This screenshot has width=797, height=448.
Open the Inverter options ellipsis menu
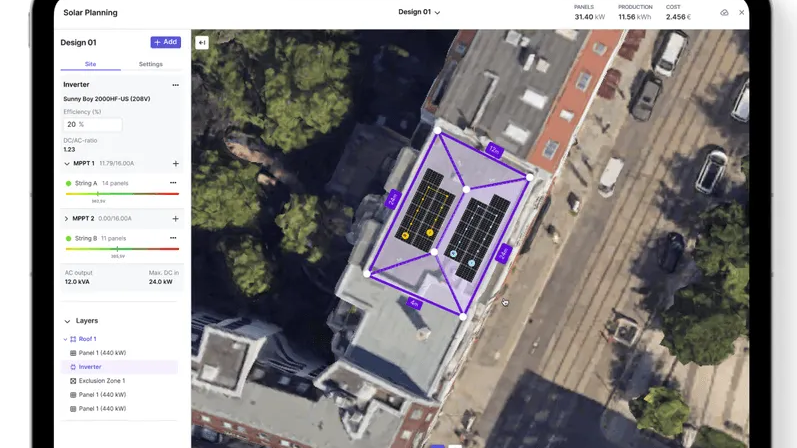[x=175, y=85]
